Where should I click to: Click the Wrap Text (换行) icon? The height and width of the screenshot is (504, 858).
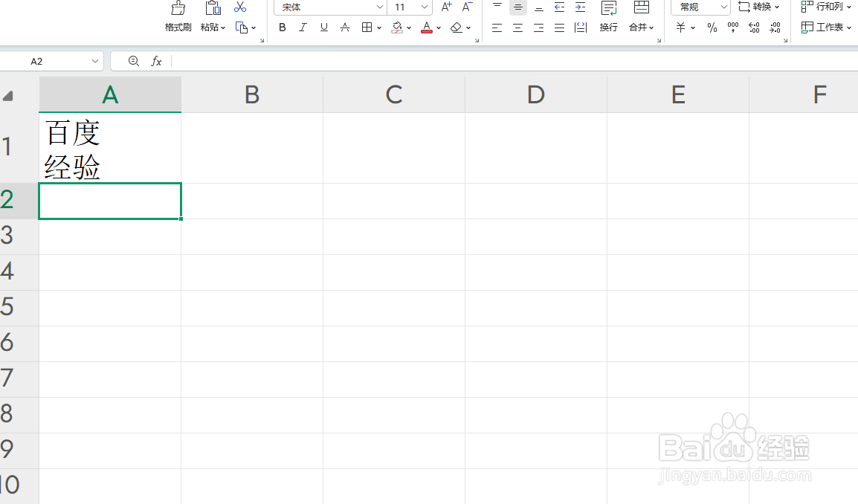[x=608, y=8]
